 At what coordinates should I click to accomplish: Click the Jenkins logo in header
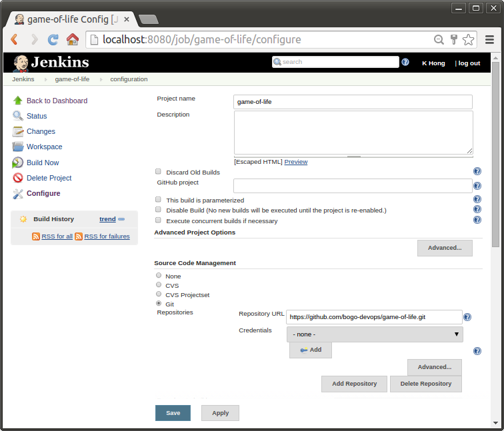[51, 63]
